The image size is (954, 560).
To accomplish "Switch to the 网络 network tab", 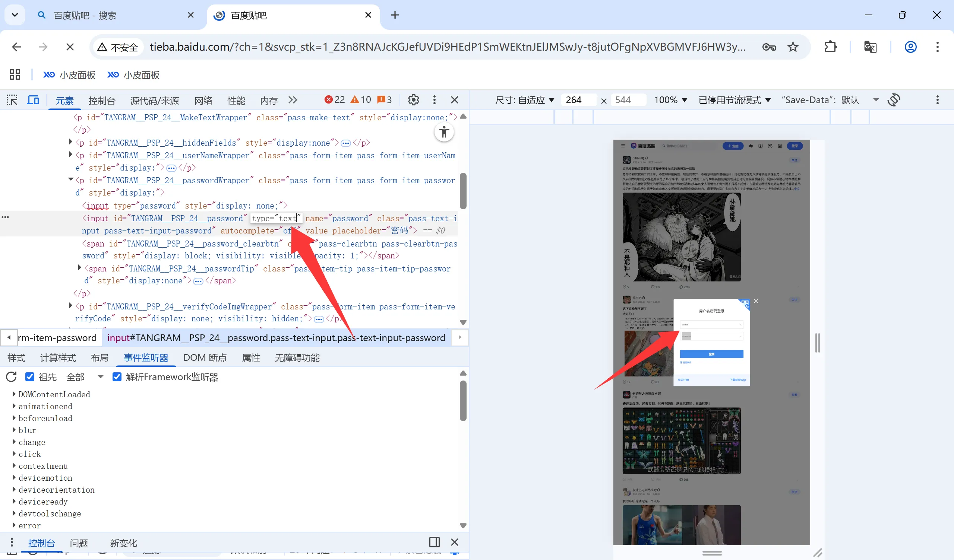I will click(203, 101).
